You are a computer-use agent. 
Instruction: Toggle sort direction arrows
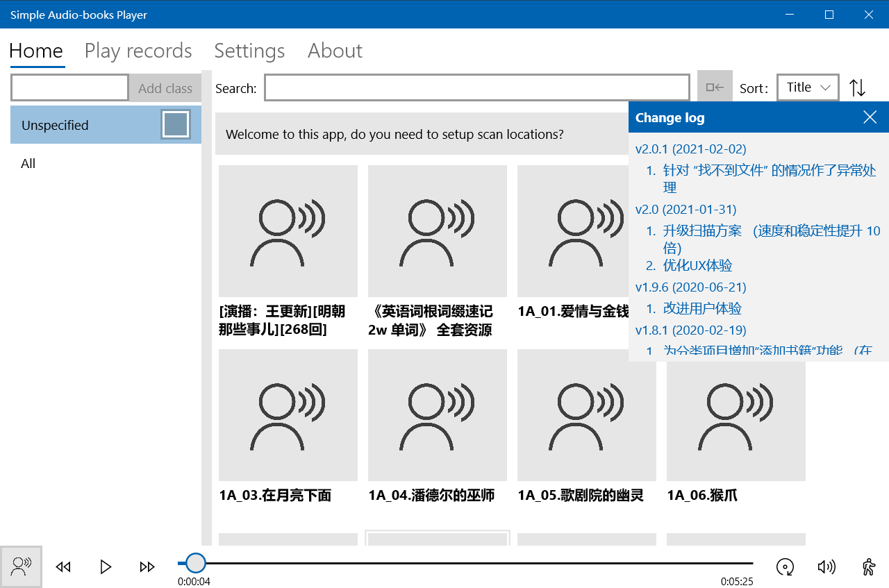point(858,87)
